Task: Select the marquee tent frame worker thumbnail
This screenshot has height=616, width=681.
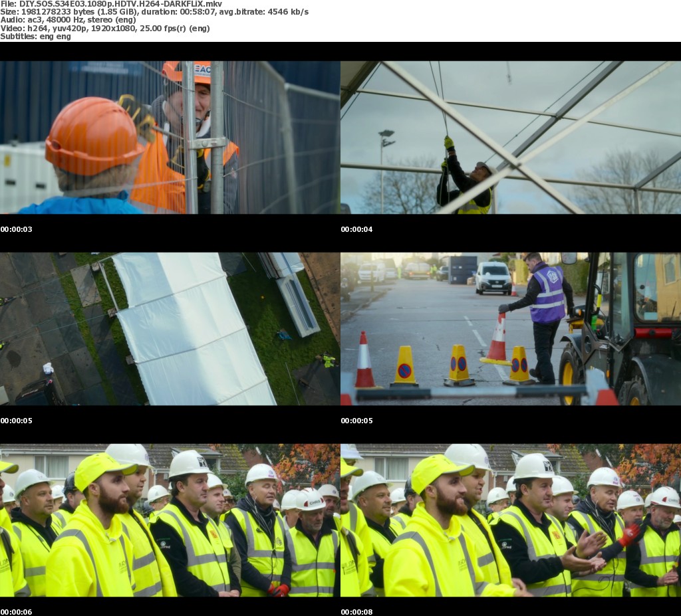Action: (x=511, y=138)
